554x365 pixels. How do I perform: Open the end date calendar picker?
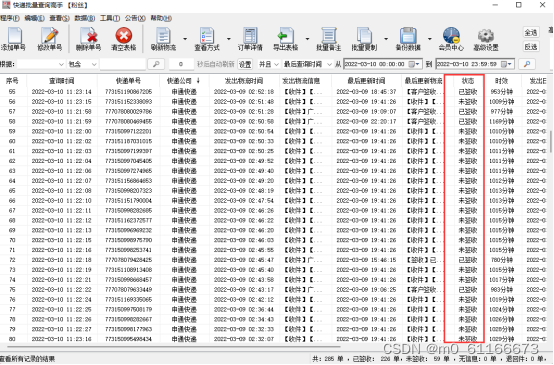506,64
